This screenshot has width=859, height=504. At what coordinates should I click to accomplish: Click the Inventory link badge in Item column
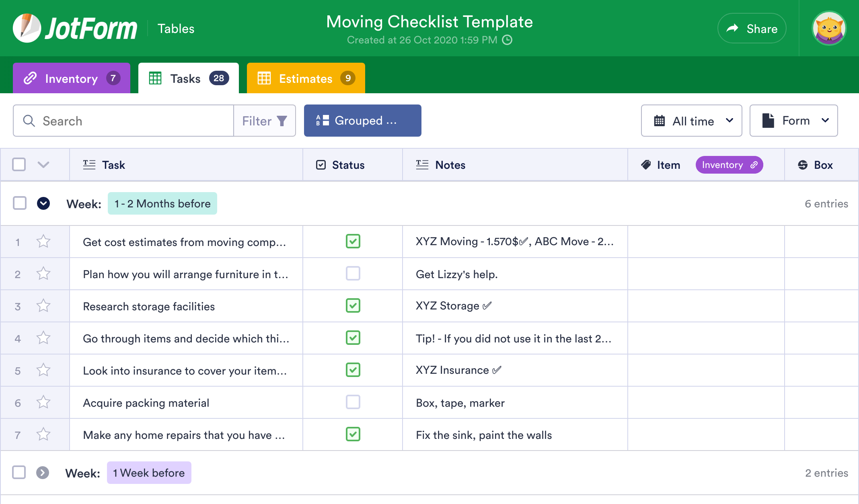tap(729, 165)
